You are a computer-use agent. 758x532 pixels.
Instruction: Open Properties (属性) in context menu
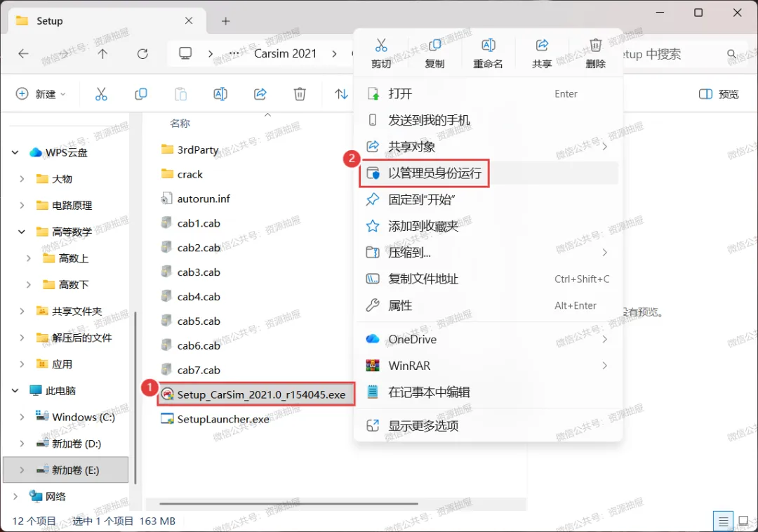[486, 305]
